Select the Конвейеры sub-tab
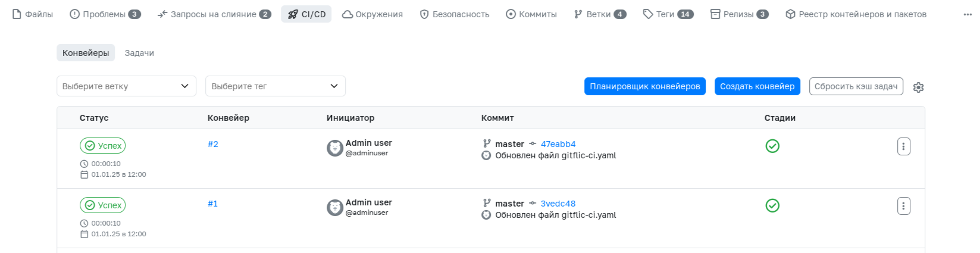 point(86,53)
